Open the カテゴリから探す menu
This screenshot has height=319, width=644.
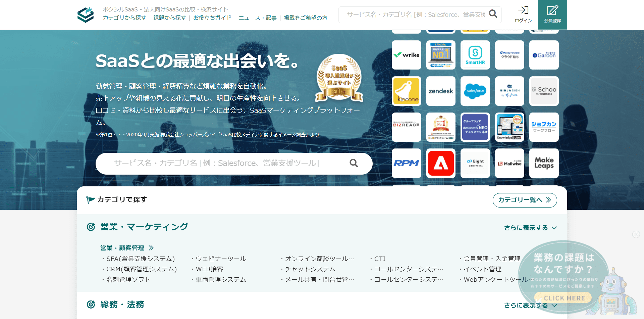point(124,18)
